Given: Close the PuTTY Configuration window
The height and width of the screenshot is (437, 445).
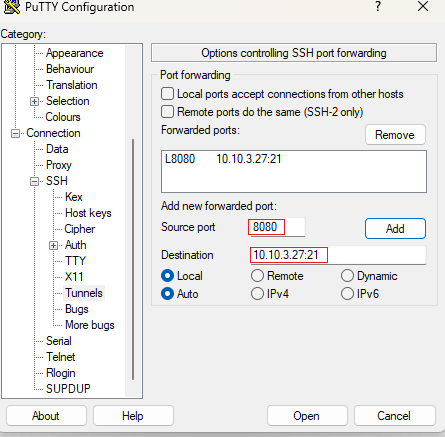Looking at the screenshot, I should (x=423, y=6).
